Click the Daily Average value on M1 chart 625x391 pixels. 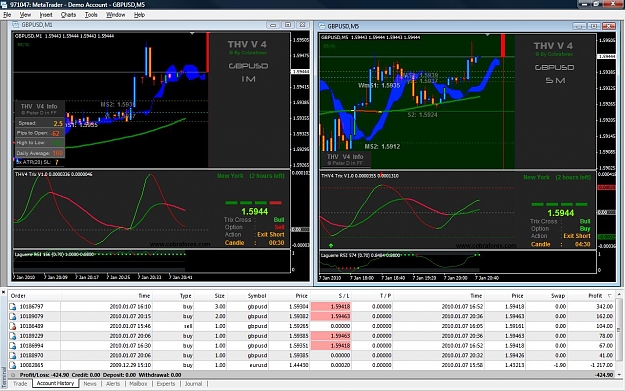pyautogui.click(x=58, y=153)
